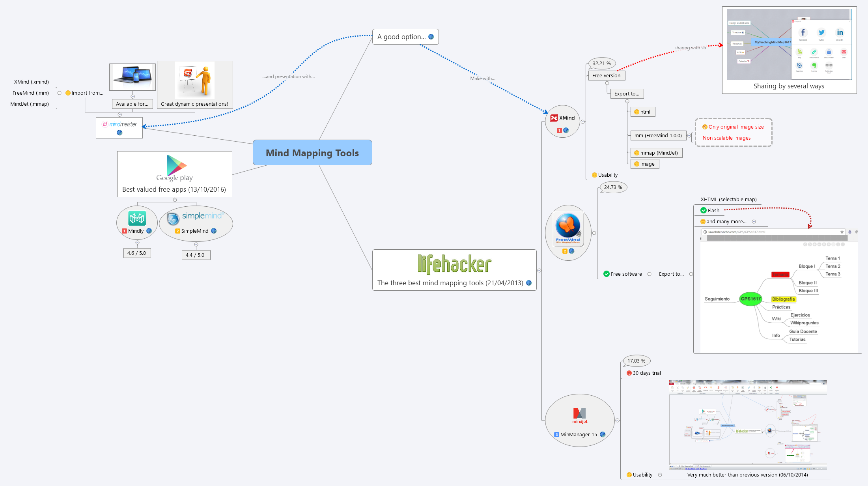Collapse the 'and many more...' branch
The width and height of the screenshot is (868, 486).
(x=754, y=221)
